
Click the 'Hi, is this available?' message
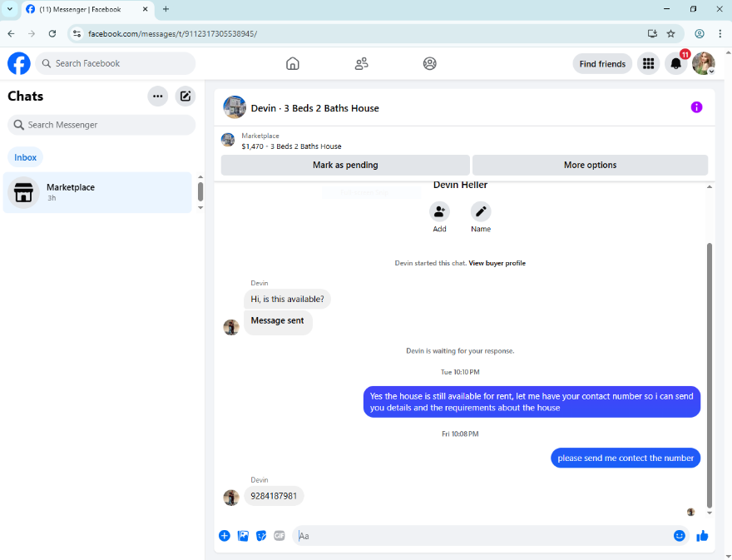tap(287, 299)
